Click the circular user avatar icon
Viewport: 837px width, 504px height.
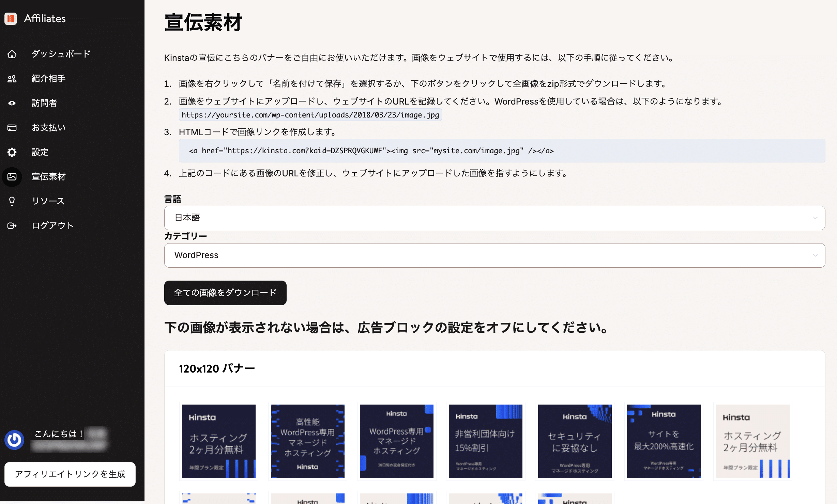[14, 440]
